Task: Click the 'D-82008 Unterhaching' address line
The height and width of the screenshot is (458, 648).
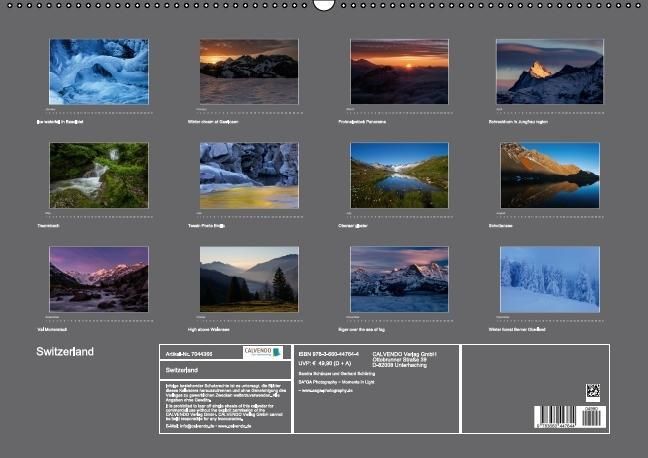Action: tap(400, 365)
